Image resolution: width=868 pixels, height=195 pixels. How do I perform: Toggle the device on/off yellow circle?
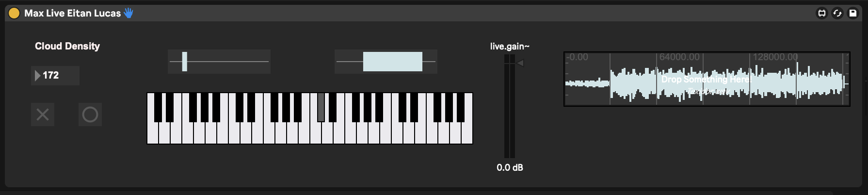14,13
